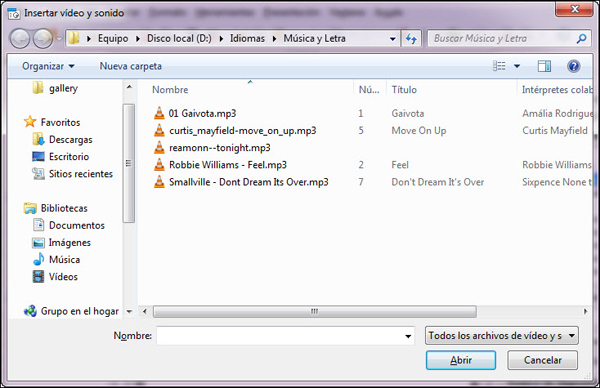Click the Música note icon
This screenshot has width=600, height=388.
coord(38,259)
